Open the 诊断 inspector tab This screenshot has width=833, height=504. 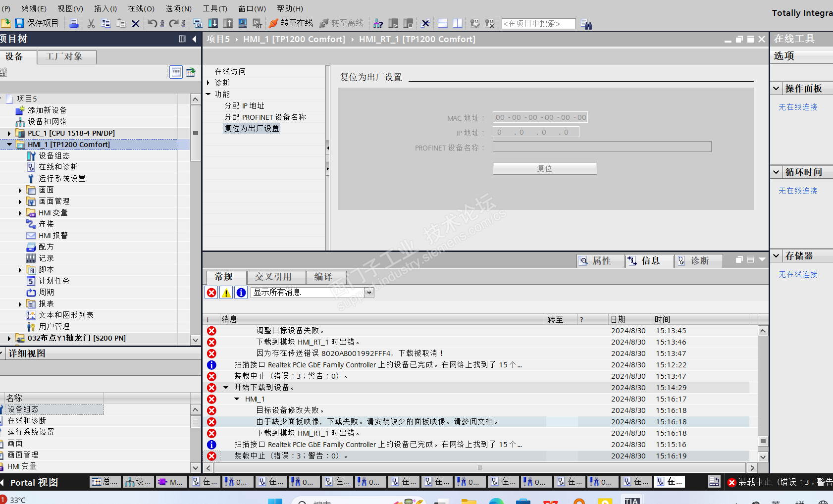click(699, 261)
